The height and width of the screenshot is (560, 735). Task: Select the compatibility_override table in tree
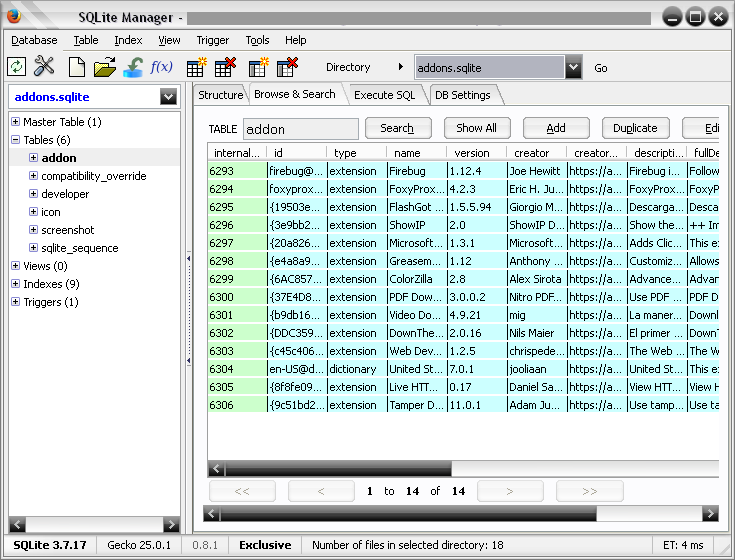94,176
